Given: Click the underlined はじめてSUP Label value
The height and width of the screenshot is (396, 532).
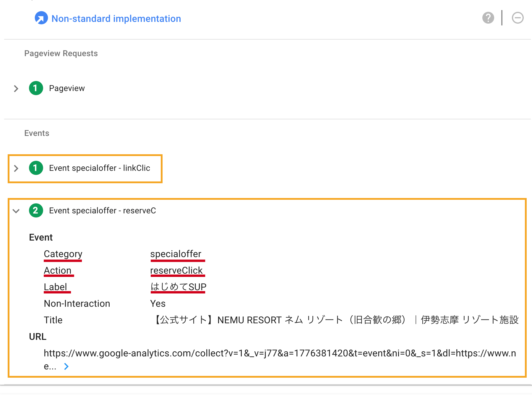Looking at the screenshot, I should click(x=178, y=286).
